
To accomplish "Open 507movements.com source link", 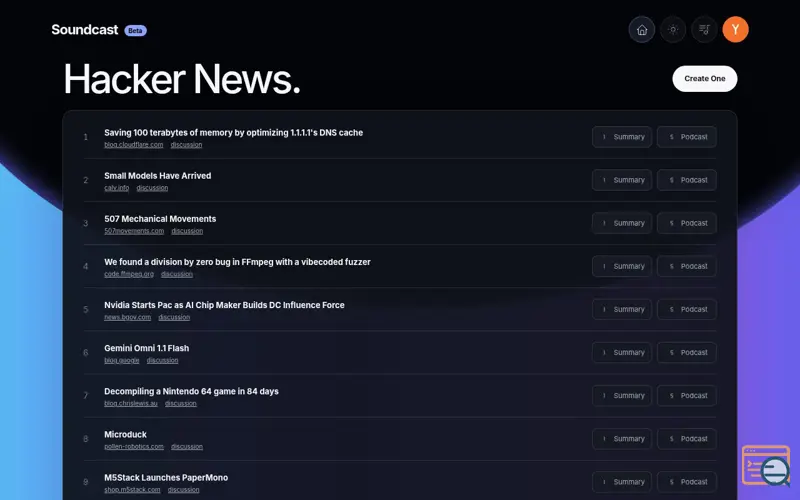I will (x=134, y=231).
